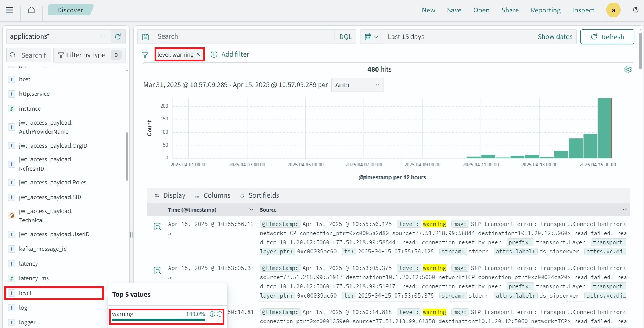Click the tallest histogram bar near Apr 15
Image resolution: width=644 pixels, height=328 pixels.
click(x=605, y=128)
